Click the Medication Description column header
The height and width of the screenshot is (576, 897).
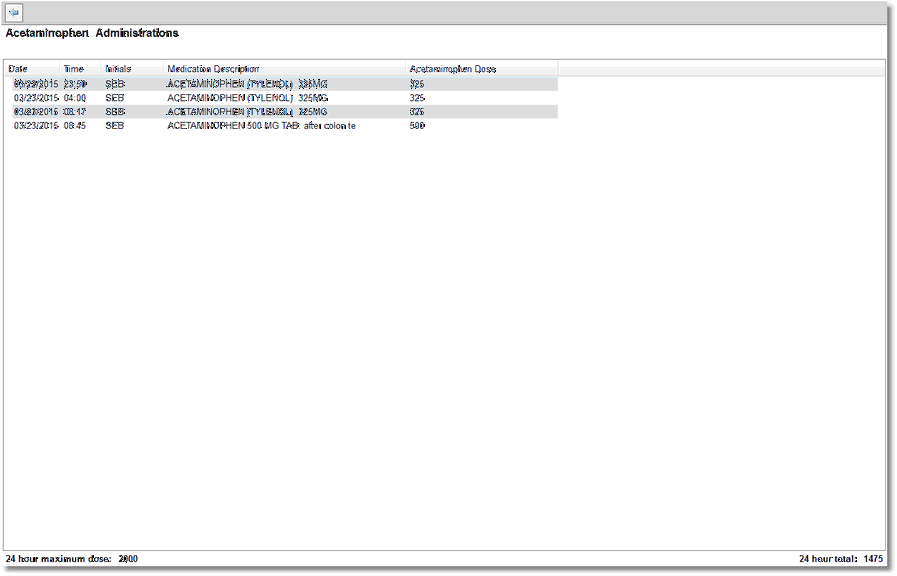[x=284, y=69]
